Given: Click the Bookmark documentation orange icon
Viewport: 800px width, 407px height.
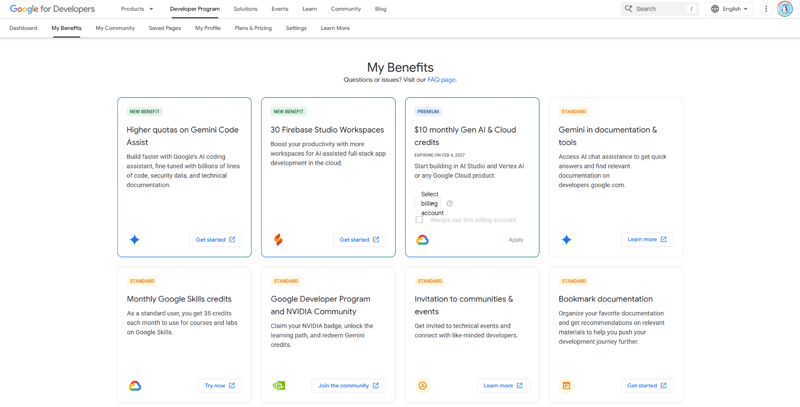Looking at the screenshot, I should pos(566,386).
